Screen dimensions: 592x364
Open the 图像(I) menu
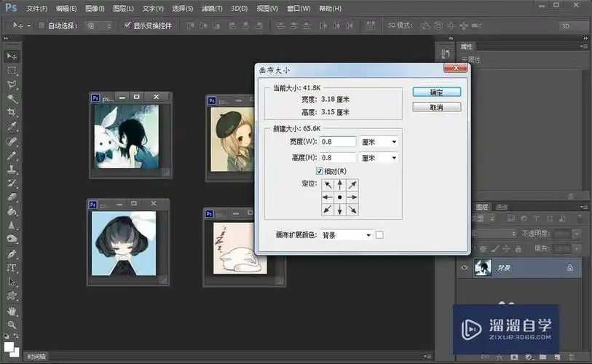95,8
